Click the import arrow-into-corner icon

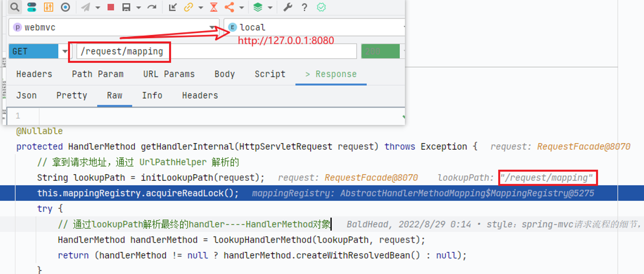173,7
